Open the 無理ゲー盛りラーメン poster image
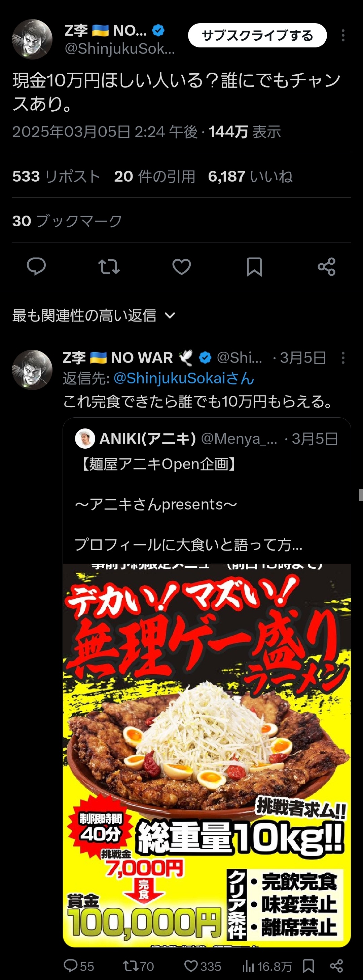The image size is (363, 980). click(207, 755)
